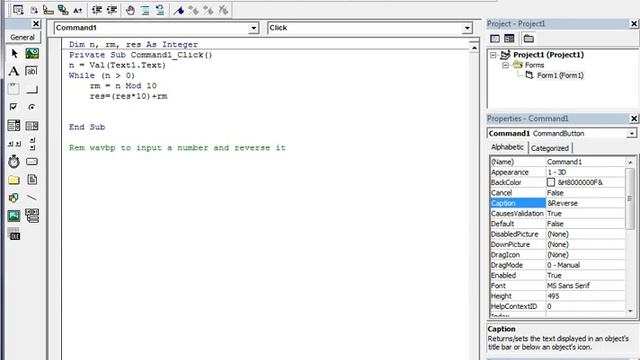Select the Line control in the toolbox
640x360 pixels.
point(31,198)
